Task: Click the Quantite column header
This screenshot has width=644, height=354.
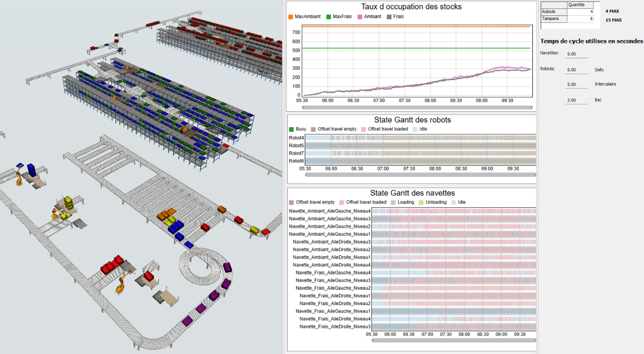Action: tap(580, 5)
